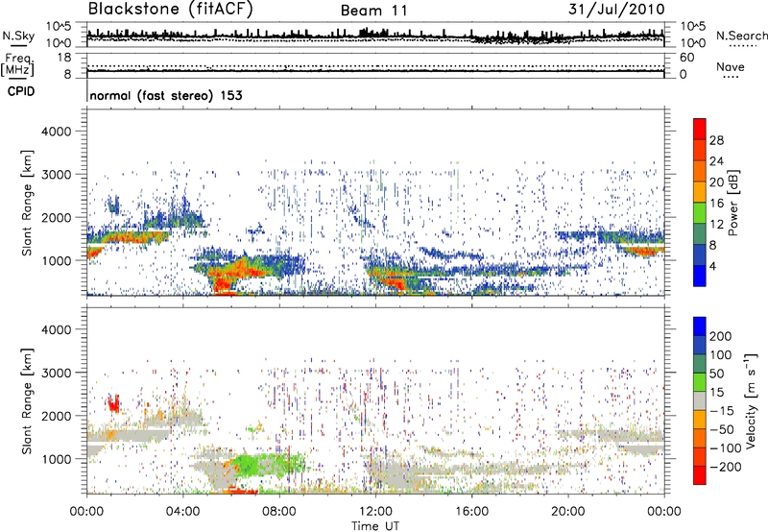Click the 'Nave' legend label
The image size is (768, 532).
731,67
